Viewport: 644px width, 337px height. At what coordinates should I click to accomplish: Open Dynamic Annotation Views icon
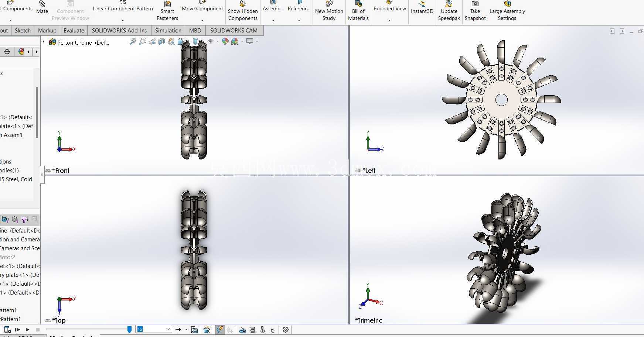tap(171, 42)
